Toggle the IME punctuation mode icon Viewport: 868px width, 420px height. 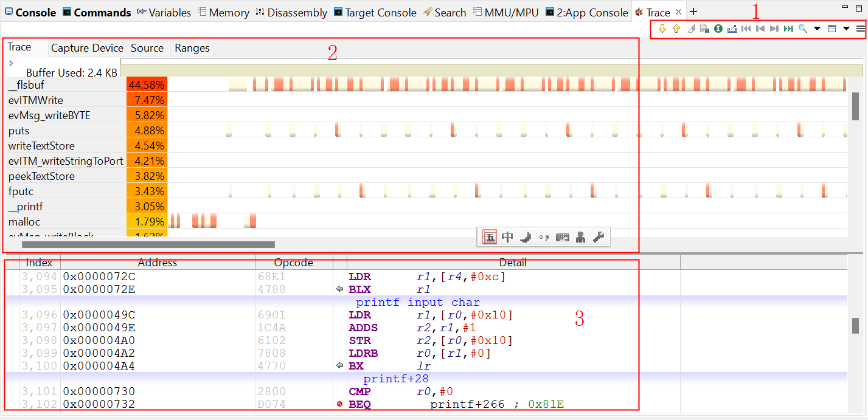(x=544, y=237)
